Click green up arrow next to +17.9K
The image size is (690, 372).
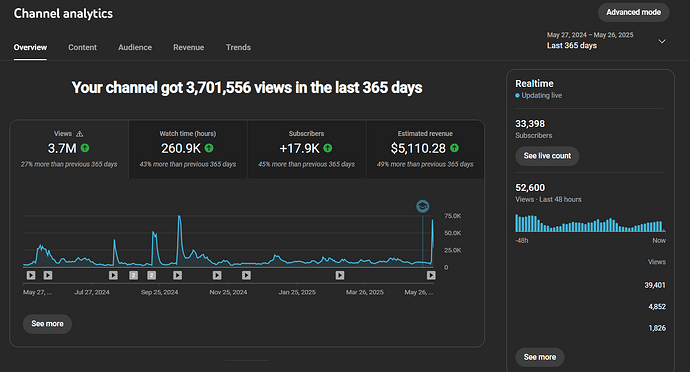328,148
